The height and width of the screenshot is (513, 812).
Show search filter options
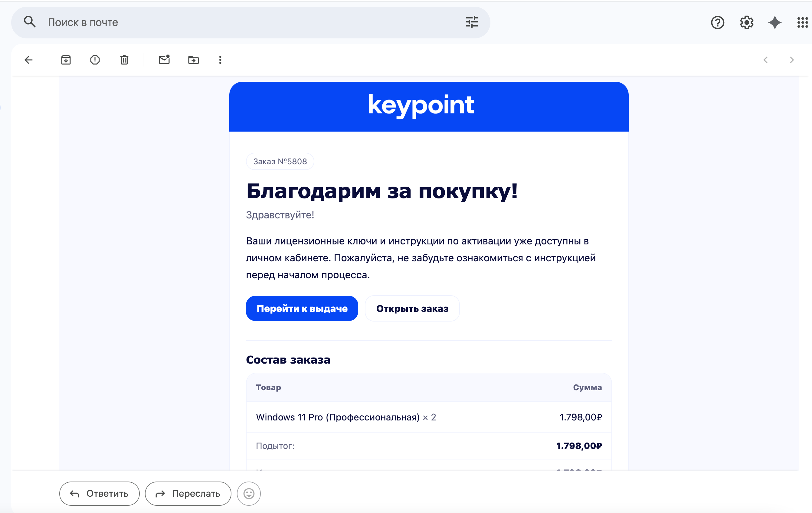pos(471,22)
